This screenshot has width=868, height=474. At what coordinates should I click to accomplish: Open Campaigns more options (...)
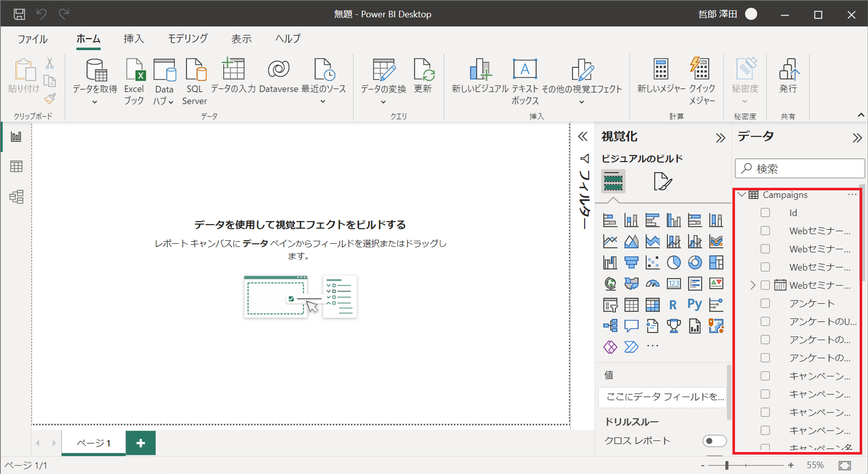(x=852, y=194)
